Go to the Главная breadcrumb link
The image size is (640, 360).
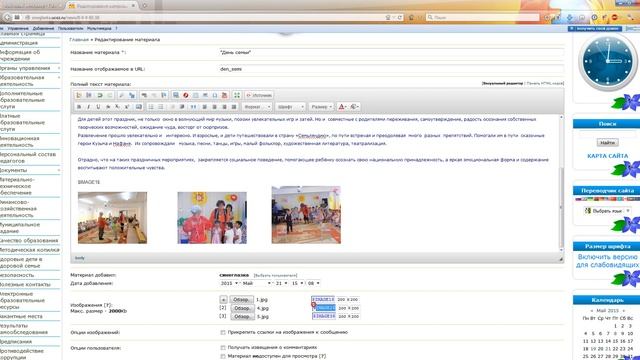[x=79, y=40]
